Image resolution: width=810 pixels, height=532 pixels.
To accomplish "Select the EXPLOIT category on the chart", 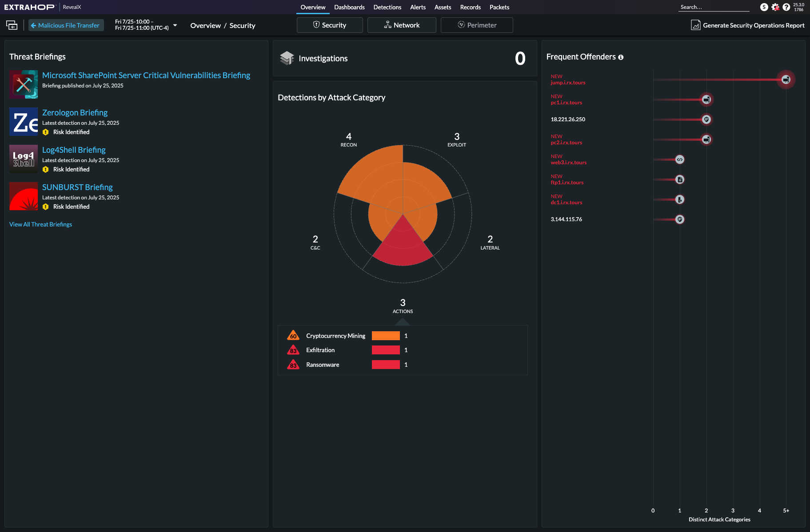I will point(457,139).
